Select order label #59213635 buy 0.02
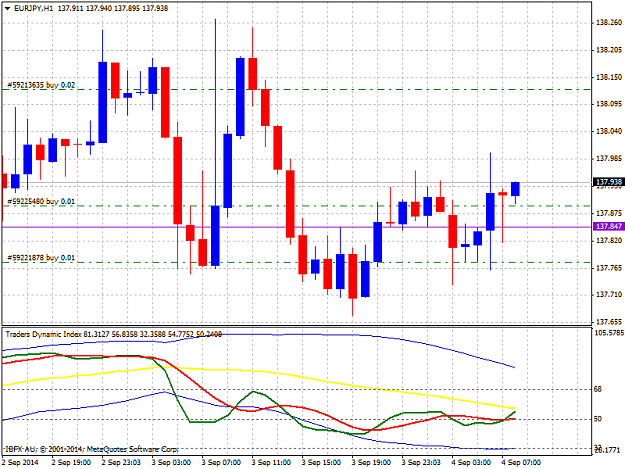Image resolution: width=625 pixels, height=469 pixels. click(x=41, y=85)
